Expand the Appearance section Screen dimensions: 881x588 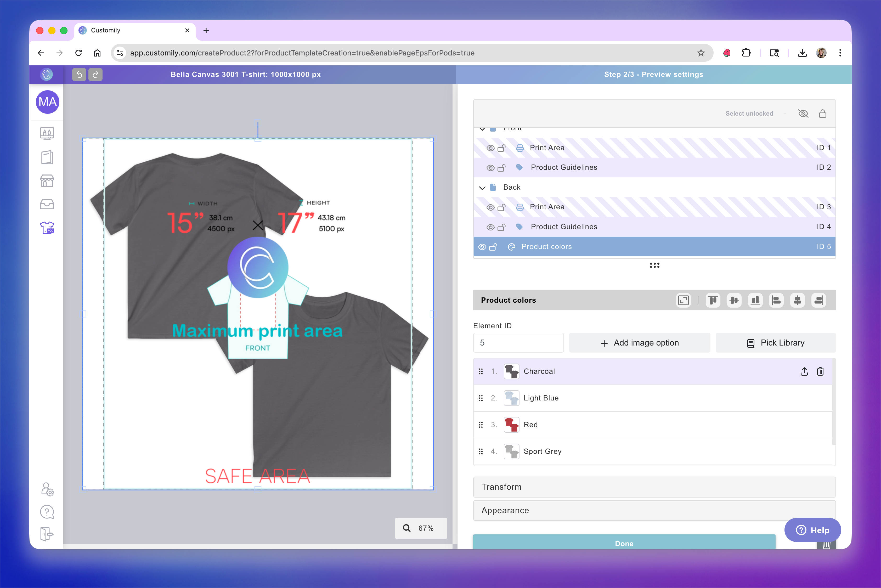point(654,510)
